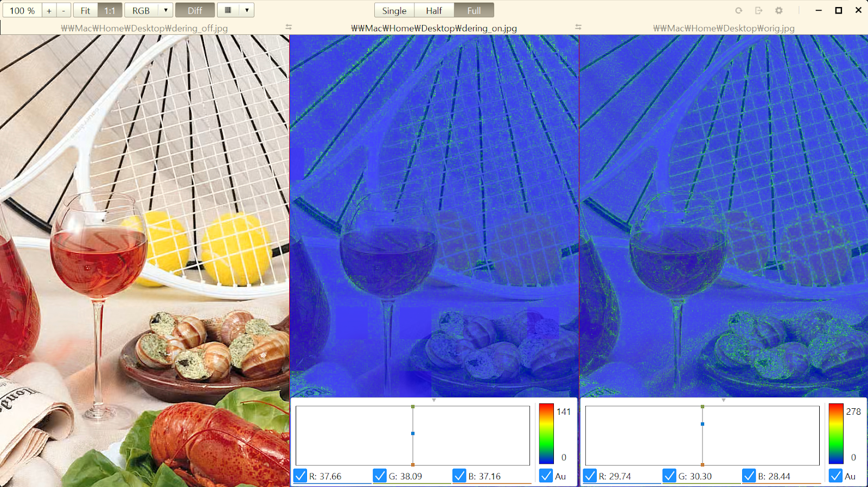Select Fit zoom mode
This screenshot has width=868, height=487.
[x=85, y=10]
